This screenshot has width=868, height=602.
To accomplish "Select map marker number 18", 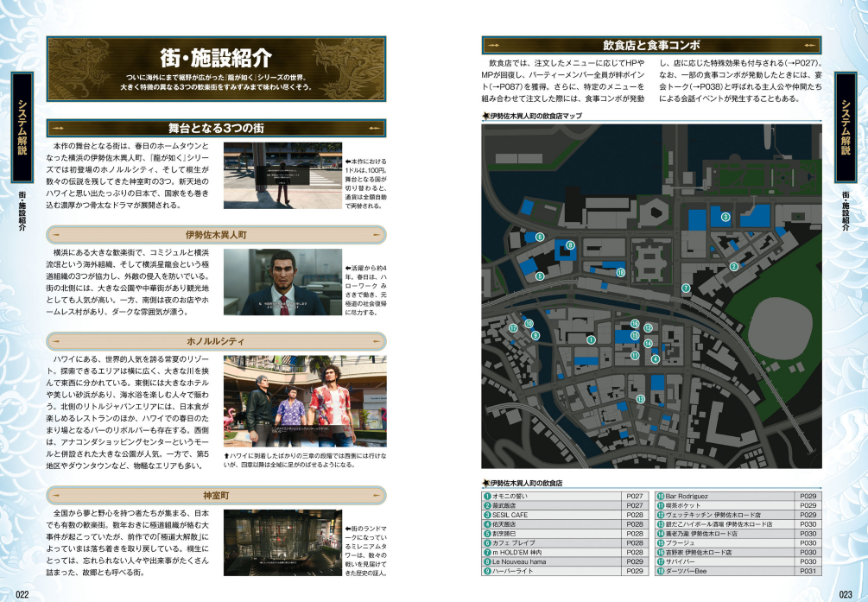I will point(620,272).
